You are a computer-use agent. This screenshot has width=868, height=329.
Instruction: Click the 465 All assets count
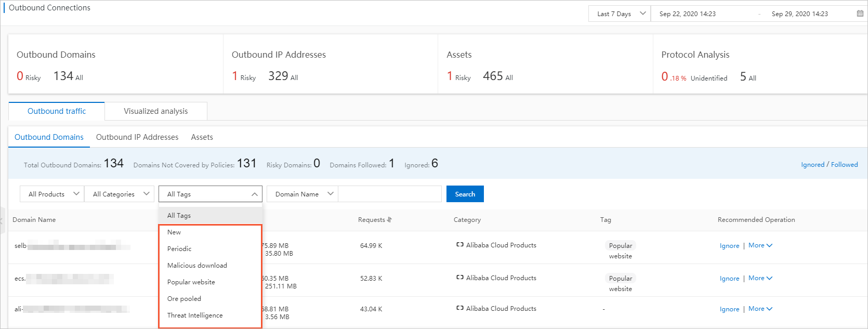tap(498, 76)
